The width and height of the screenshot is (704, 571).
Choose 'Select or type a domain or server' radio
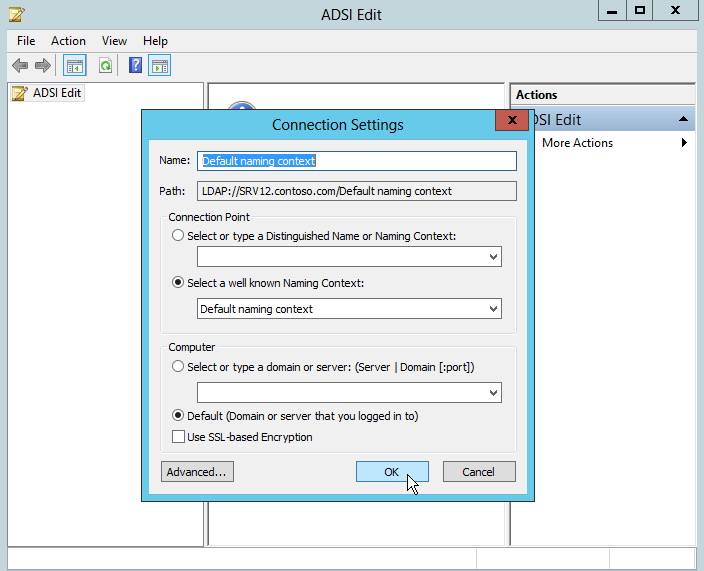click(x=178, y=366)
